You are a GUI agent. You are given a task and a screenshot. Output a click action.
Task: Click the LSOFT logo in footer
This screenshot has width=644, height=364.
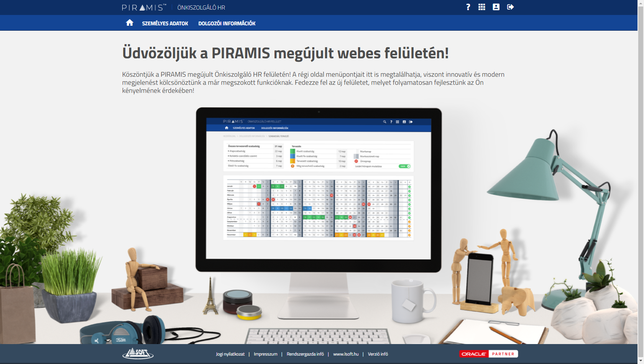tap(138, 354)
